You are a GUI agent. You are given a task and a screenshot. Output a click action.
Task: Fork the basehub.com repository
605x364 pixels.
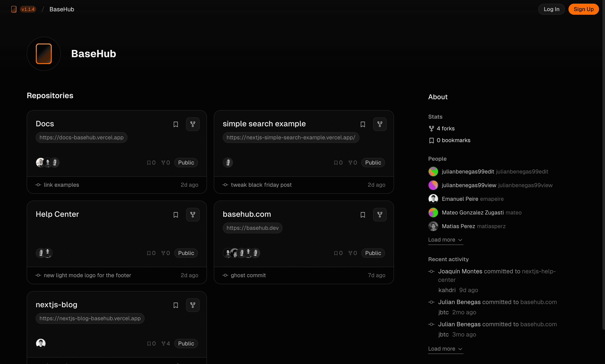(x=380, y=215)
